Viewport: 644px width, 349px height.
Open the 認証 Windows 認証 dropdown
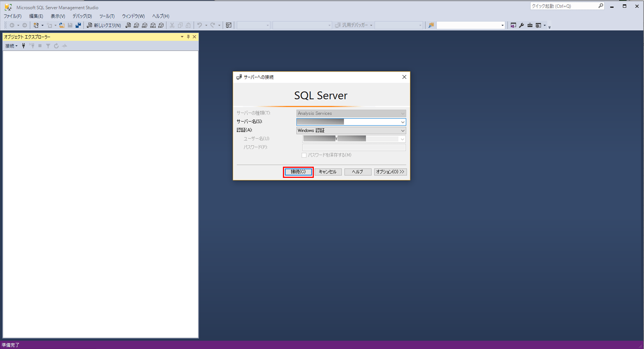(402, 131)
